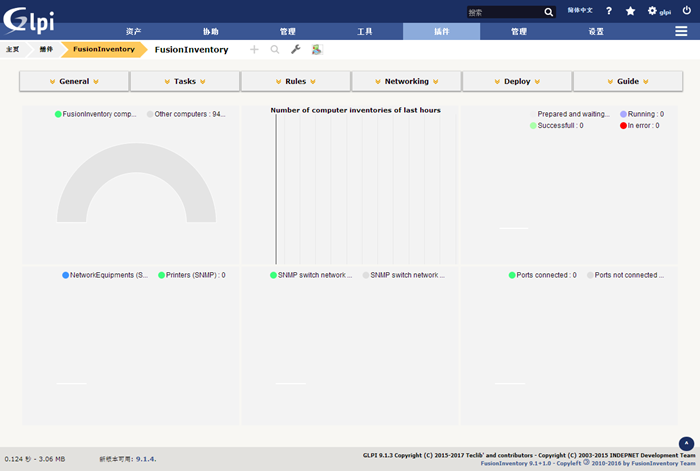Toggle the Successfull : 0 legend entry
This screenshot has width=700, height=471.
(557, 125)
